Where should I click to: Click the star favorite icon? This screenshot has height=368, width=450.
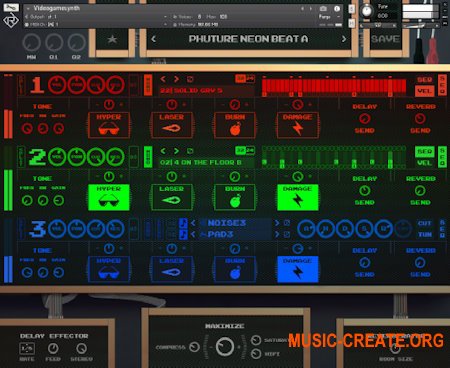112,39
